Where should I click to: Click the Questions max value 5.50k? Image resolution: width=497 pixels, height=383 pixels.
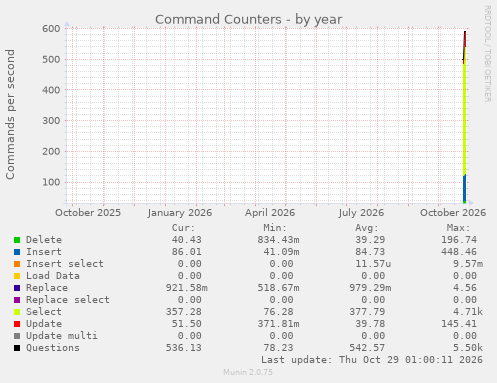tap(468, 348)
